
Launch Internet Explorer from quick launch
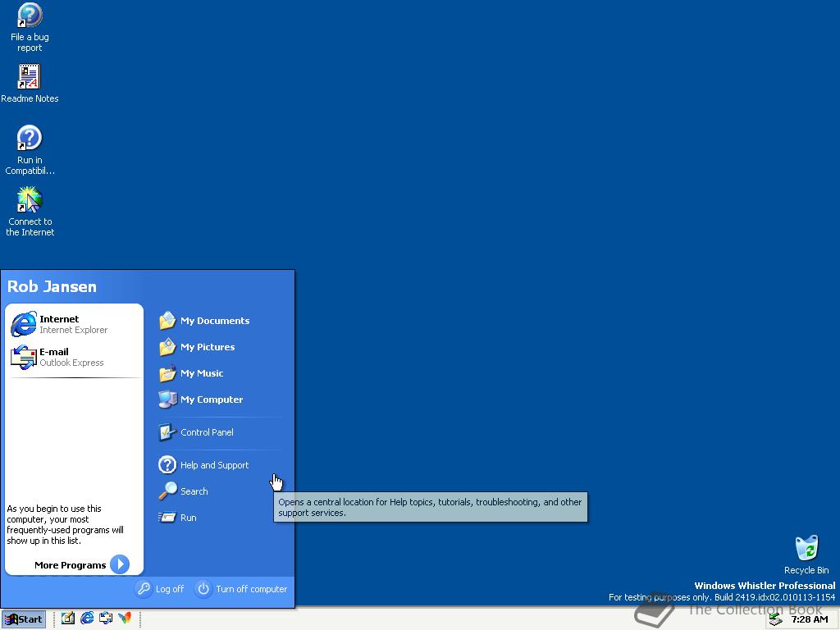click(87, 619)
